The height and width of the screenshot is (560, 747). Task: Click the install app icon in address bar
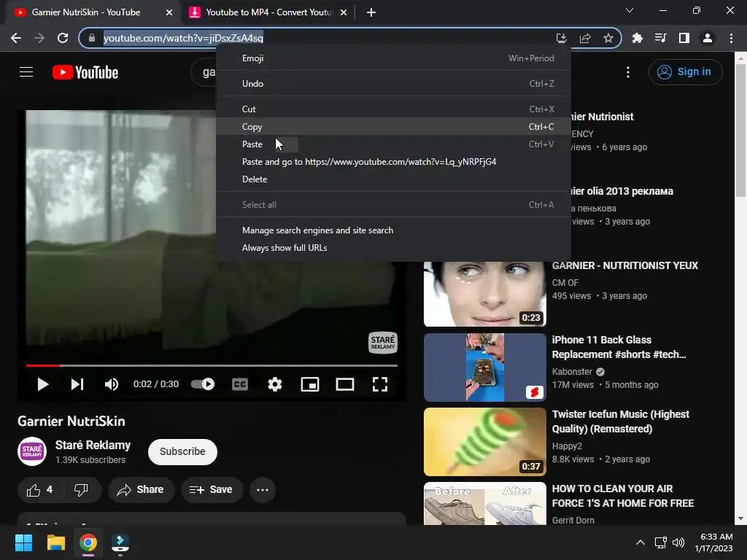tap(561, 38)
